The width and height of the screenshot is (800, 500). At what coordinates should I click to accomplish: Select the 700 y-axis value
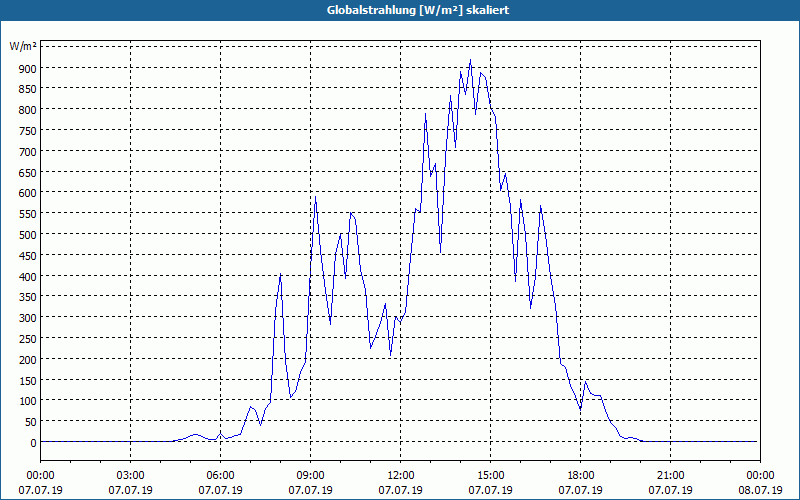(28, 152)
